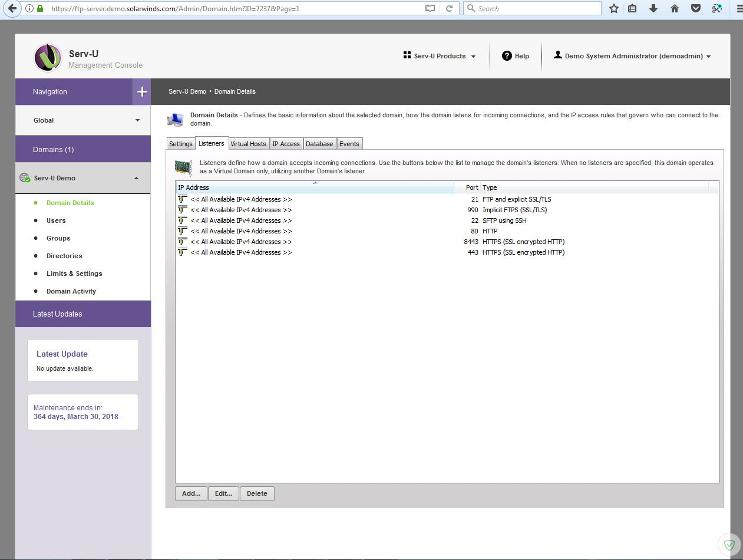
Task: Open the Users page from the sidebar
Action: pyautogui.click(x=55, y=220)
